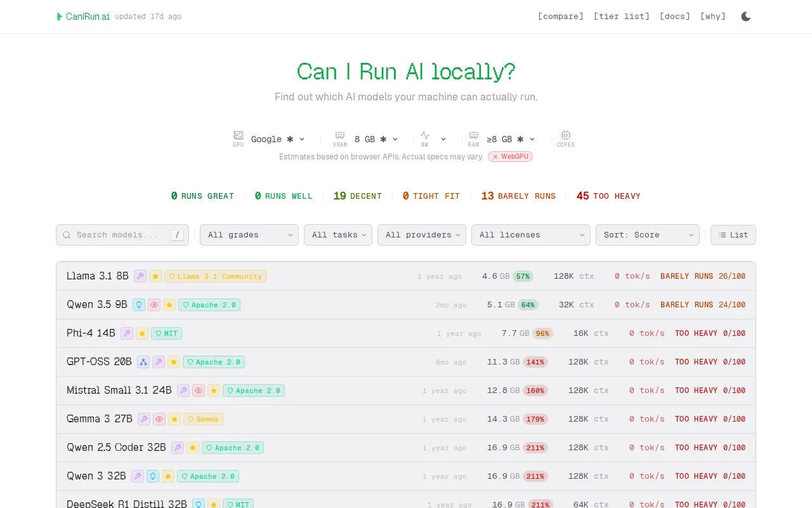The image size is (812, 508).
Task: Click the RAM module icon
Action: 474,135
